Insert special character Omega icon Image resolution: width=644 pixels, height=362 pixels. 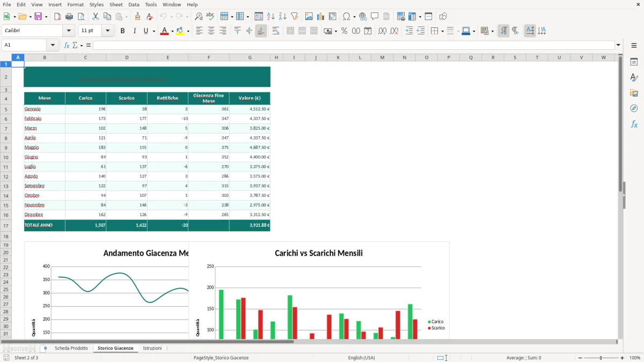346,17
